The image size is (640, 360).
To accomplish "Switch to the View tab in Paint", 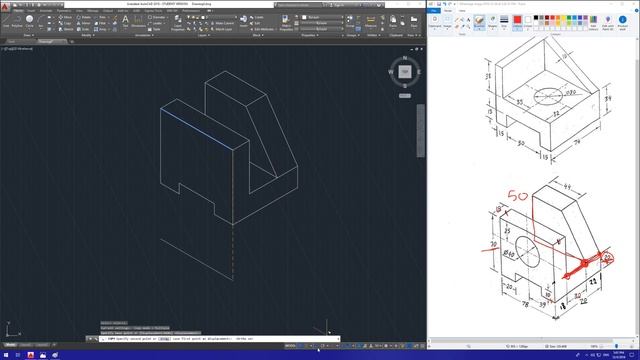I will point(462,11).
